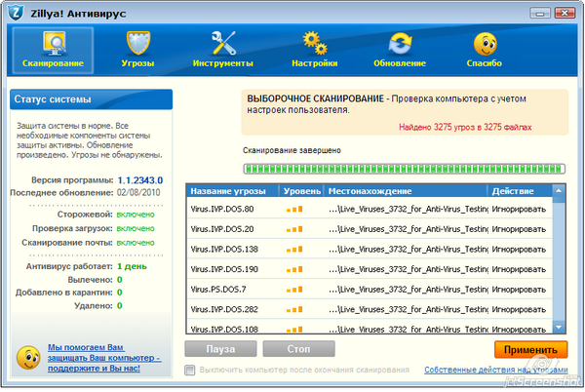Select the Virus.IVP.DOS.108 threat name
This screenshot has height=392, width=585.
[x=224, y=330]
